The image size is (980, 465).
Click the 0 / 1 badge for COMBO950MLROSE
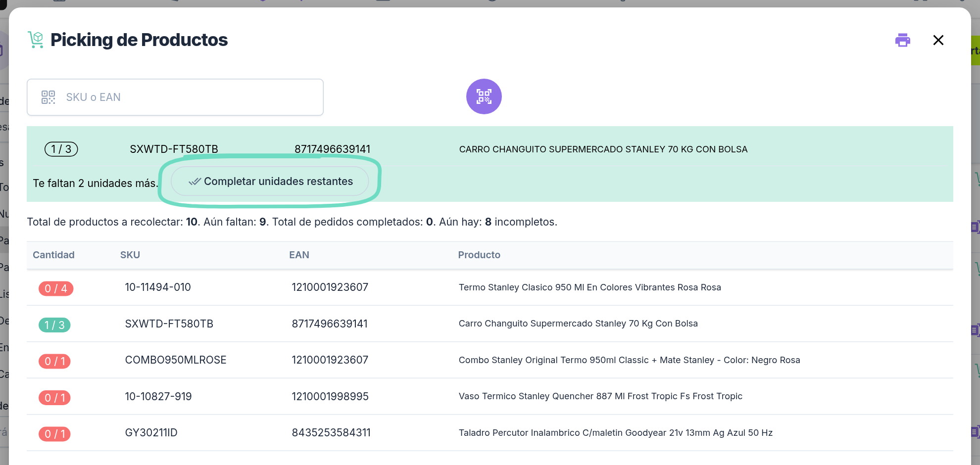click(x=54, y=361)
